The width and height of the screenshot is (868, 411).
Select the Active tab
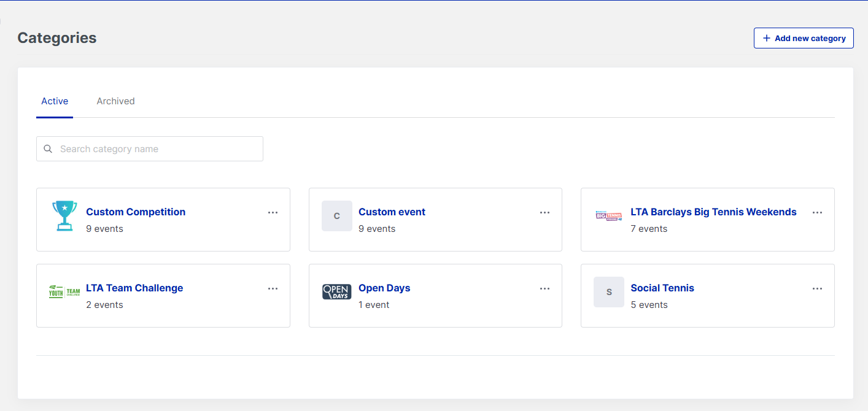(55, 101)
